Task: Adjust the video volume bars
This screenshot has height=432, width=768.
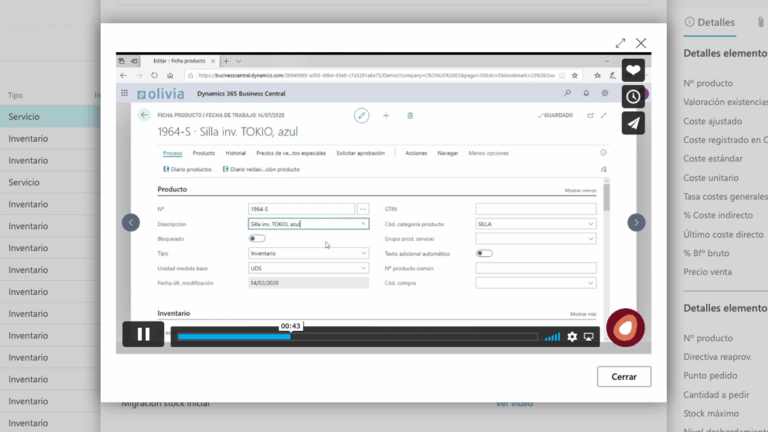Action: [x=552, y=336]
